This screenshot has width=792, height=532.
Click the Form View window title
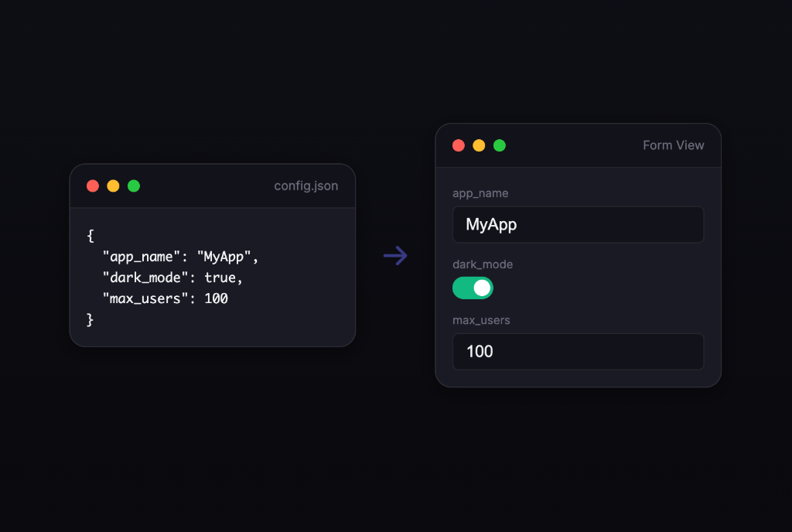(x=674, y=145)
